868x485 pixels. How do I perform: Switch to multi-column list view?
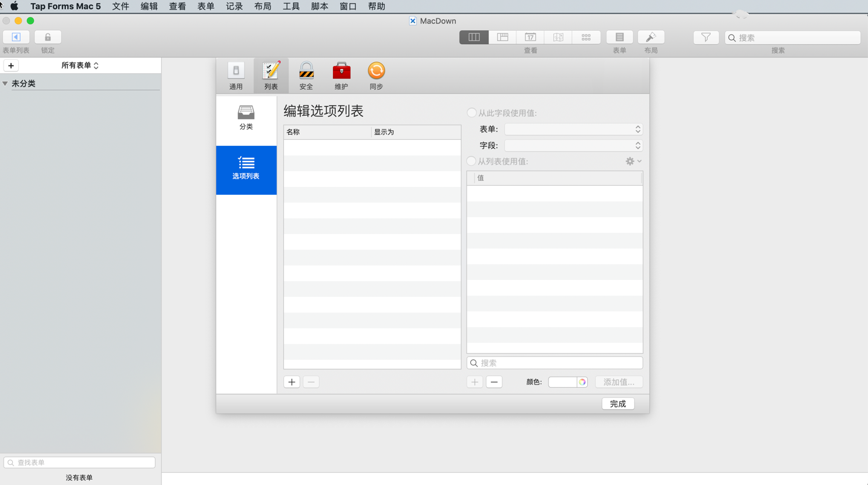tap(474, 37)
